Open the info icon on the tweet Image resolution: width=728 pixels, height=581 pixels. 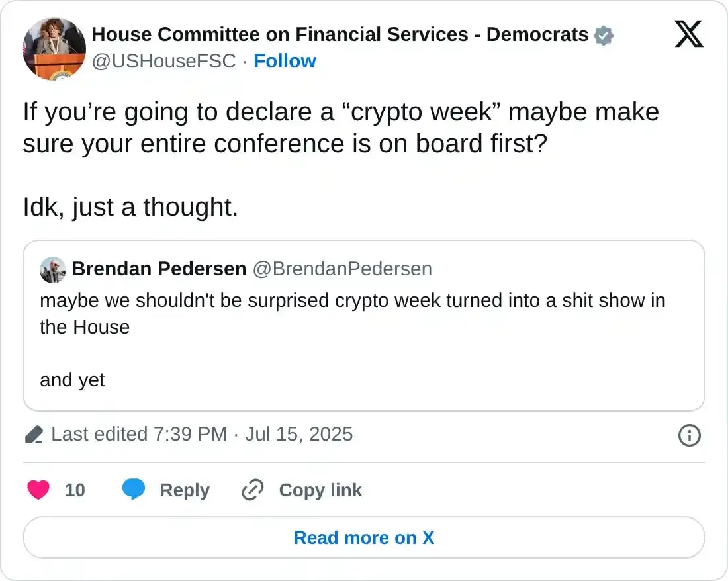[x=689, y=435]
